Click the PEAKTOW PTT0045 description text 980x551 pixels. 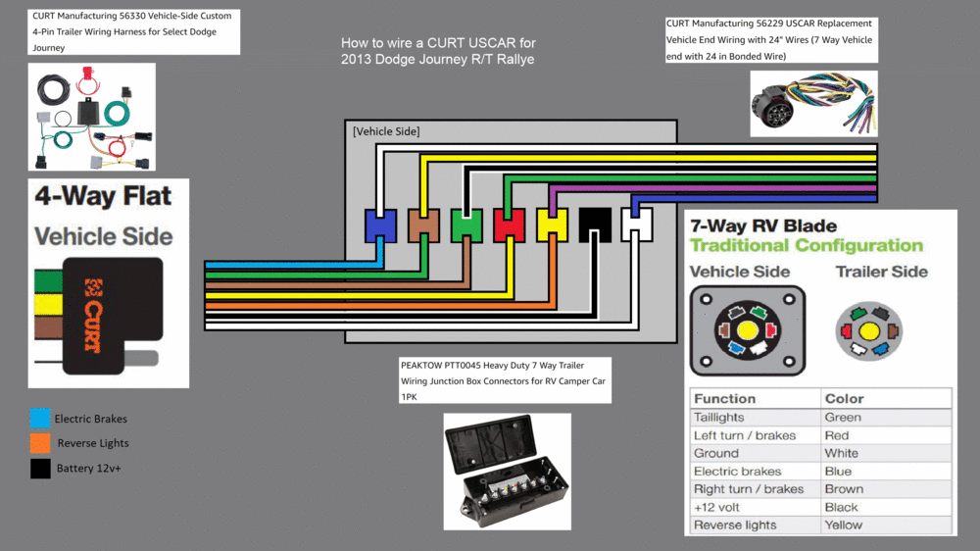coord(505,380)
